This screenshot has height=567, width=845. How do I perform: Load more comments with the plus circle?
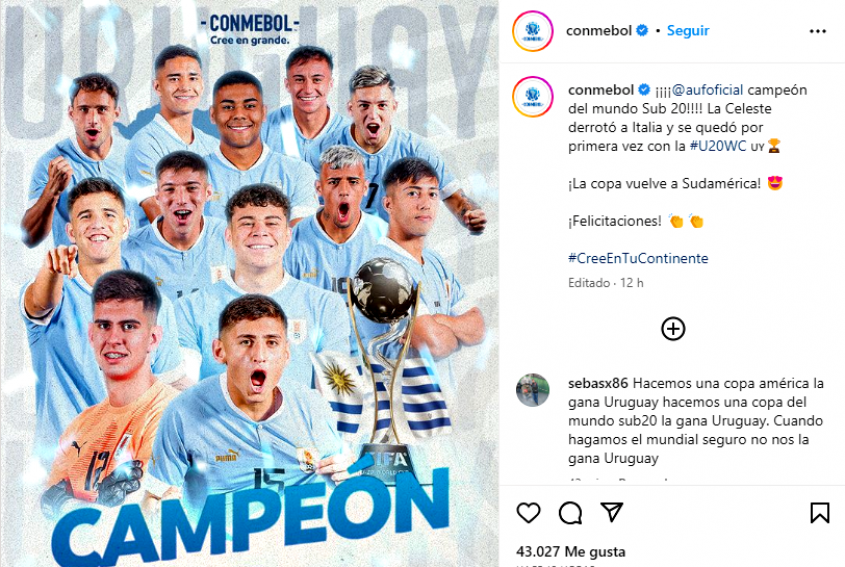pos(673,329)
